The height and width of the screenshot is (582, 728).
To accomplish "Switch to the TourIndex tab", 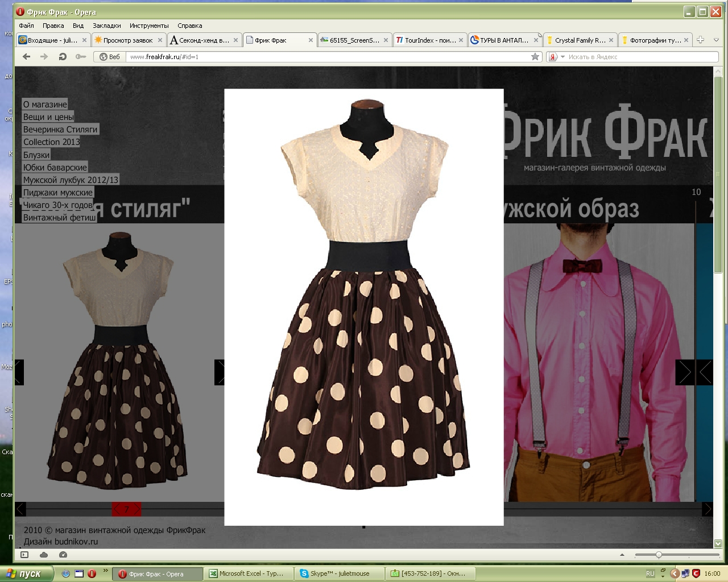I will point(430,40).
